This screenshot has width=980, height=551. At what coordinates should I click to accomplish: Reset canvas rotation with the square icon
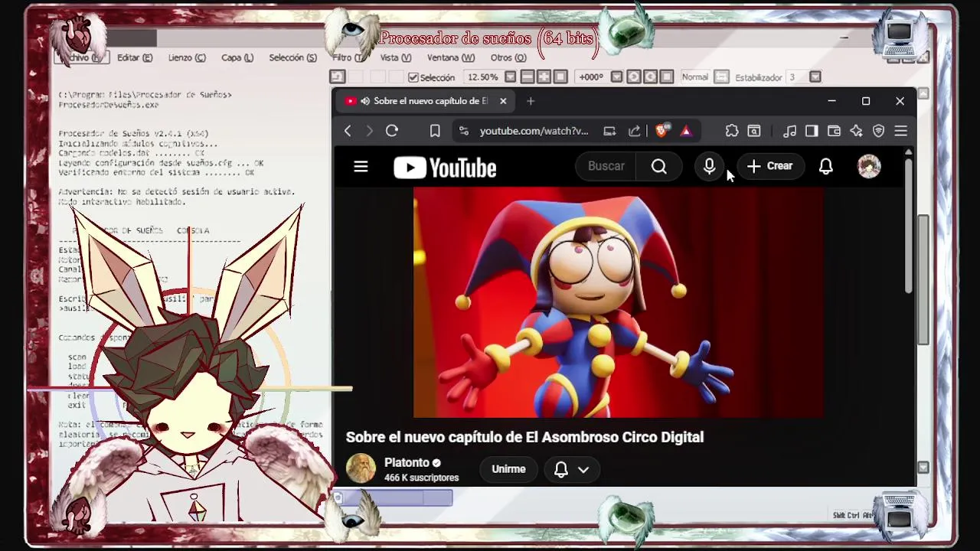click(x=667, y=77)
